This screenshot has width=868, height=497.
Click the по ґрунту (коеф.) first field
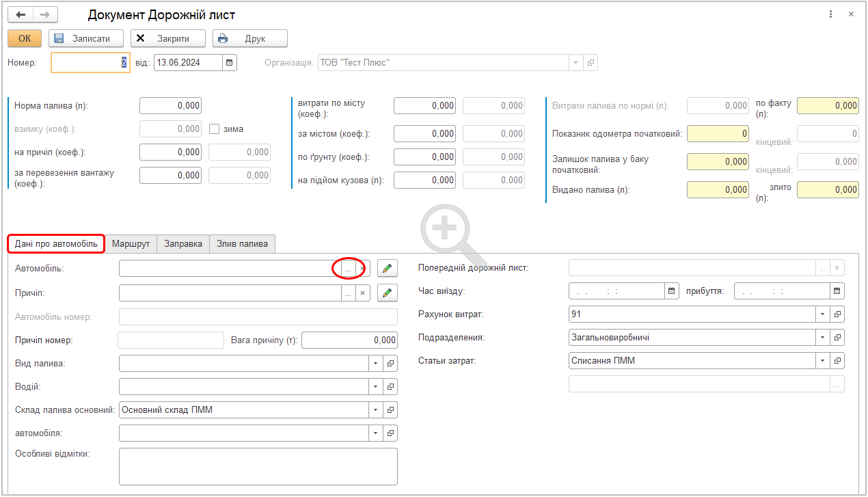pos(425,157)
